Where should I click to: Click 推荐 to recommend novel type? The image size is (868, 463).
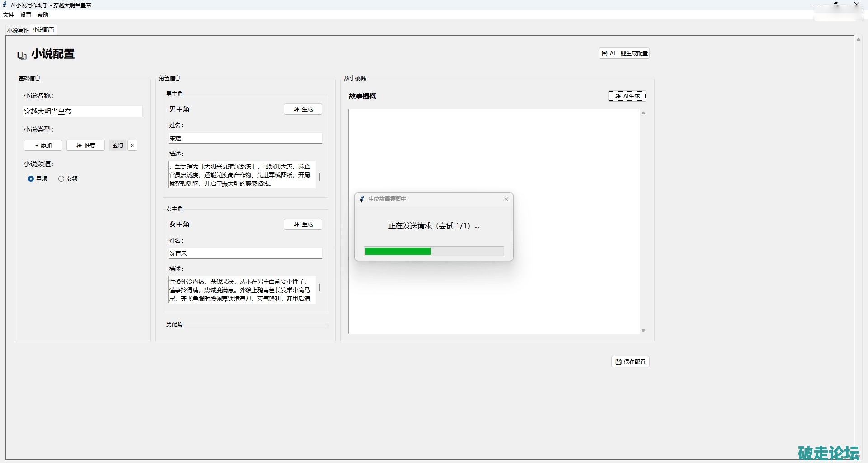click(86, 145)
